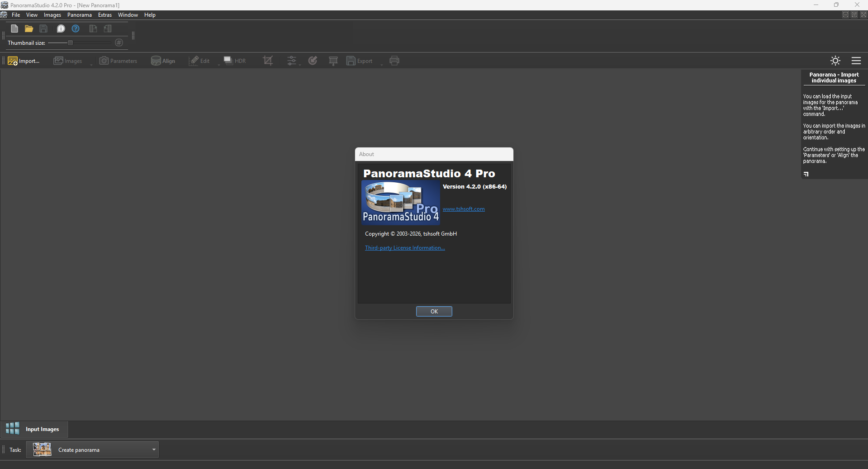Viewport: 868px width, 469px height.
Task: Click the inner document minimize icon
Action: (845, 15)
